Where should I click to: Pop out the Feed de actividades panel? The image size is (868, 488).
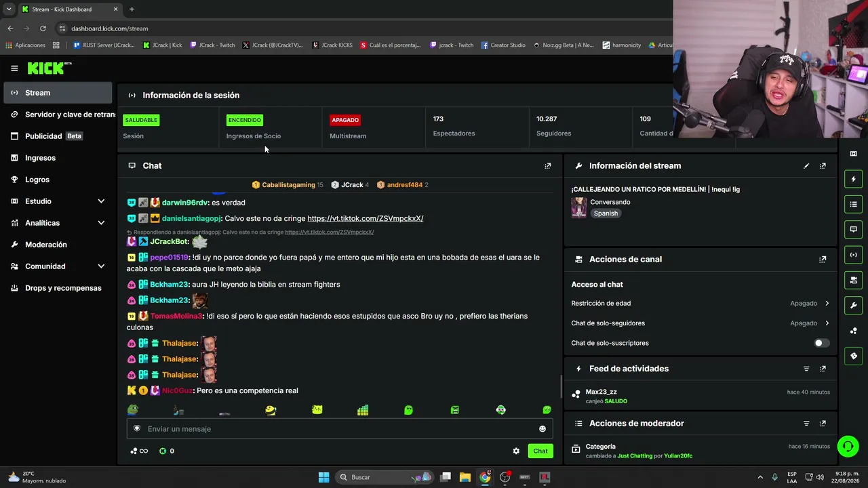click(x=823, y=369)
